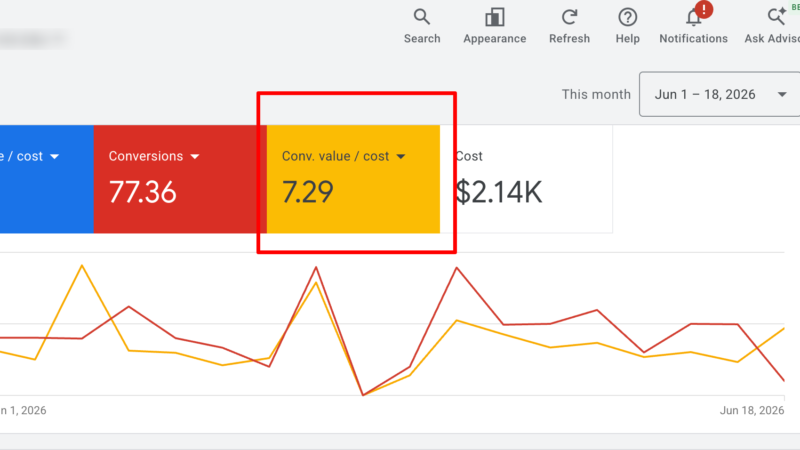Open the Help question mark icon
This screenshot has width=800, height=450.
coord(627,17)
